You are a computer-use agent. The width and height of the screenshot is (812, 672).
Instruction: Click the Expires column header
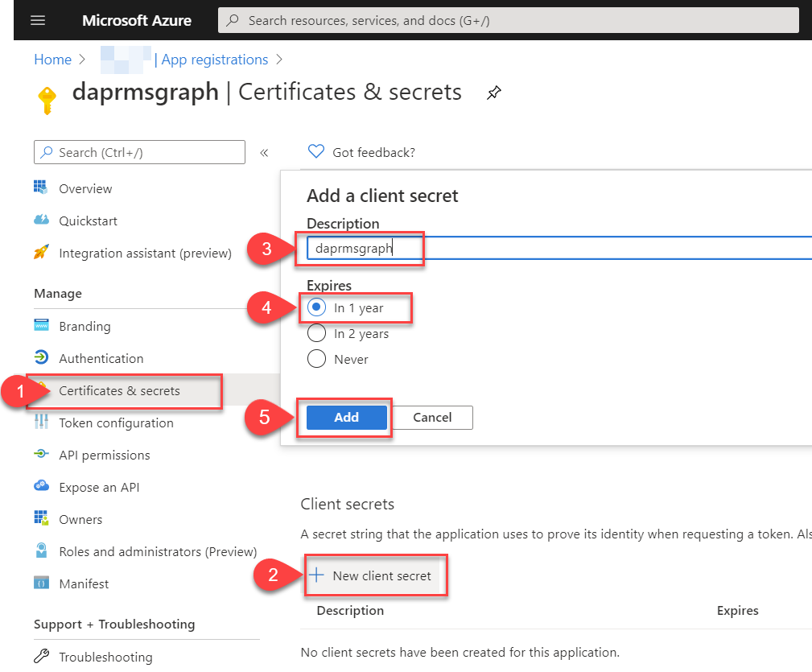pos(737,610)
